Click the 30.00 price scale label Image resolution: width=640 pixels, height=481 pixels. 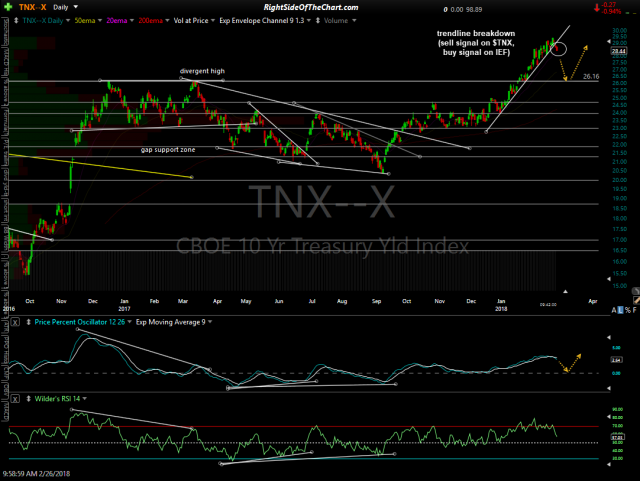pyautogui.click(x=620, y=31)
